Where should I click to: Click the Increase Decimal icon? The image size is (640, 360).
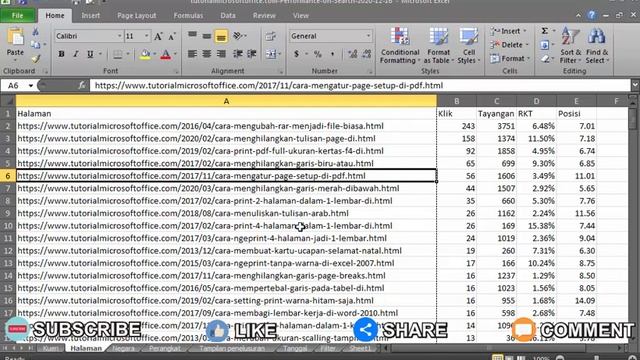coord(352,54)
